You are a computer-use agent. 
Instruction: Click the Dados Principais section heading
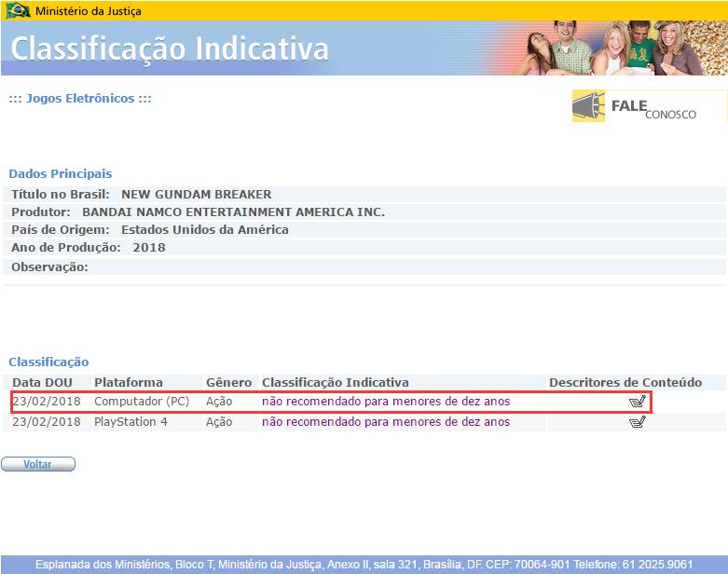pos(61,173)
